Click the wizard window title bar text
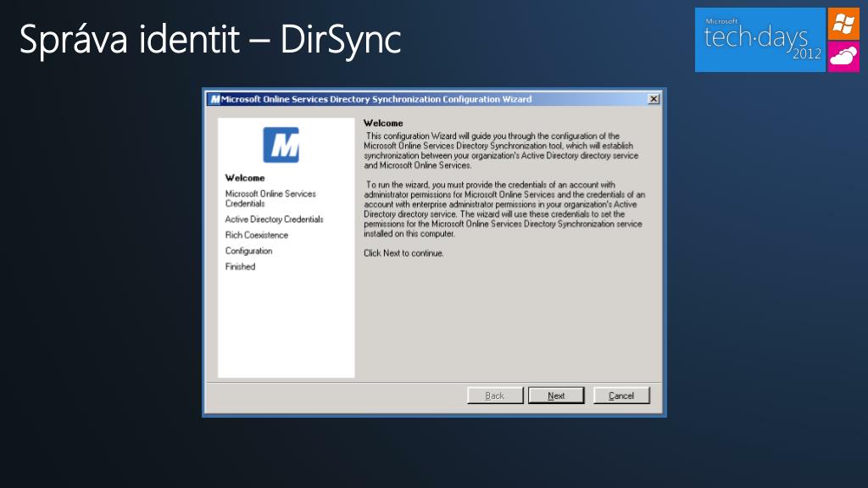Viewport: 868px width, 488px height. point(376,99)
